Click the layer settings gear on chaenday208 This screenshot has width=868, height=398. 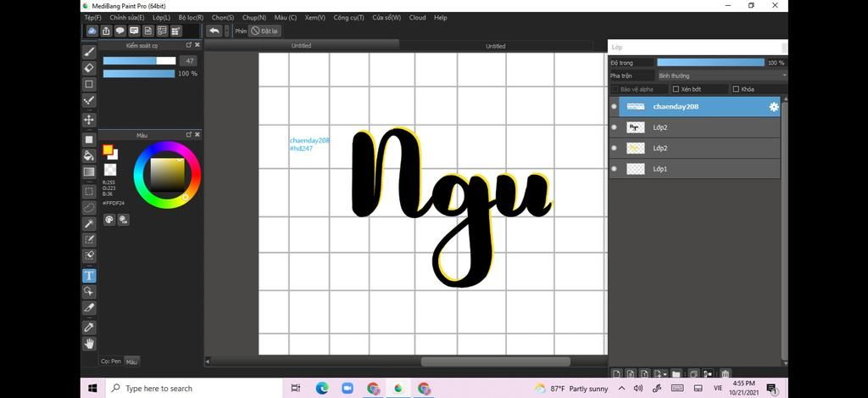click(774, 107)
